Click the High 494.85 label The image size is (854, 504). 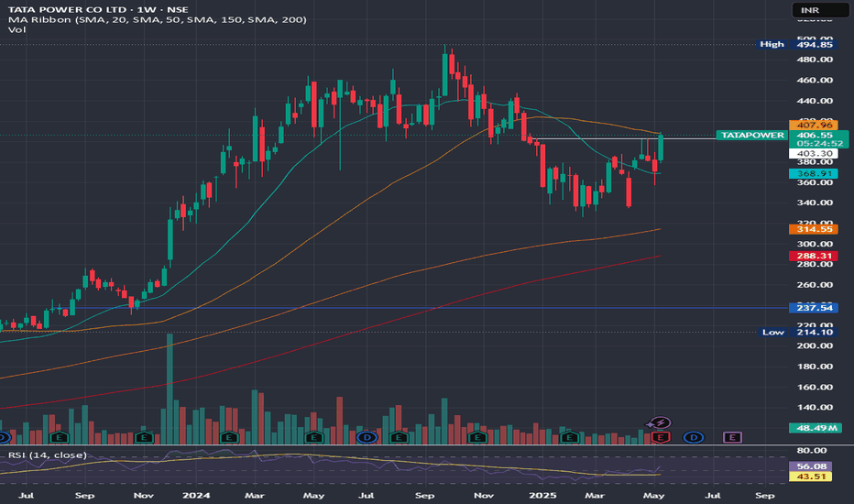point(797,44)
